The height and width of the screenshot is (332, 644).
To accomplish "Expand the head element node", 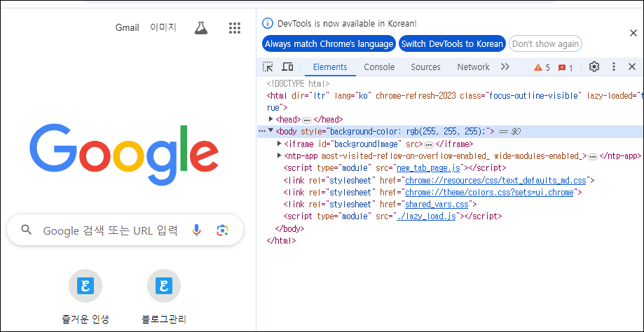I will pyautogui.click(x=270, y=119).
